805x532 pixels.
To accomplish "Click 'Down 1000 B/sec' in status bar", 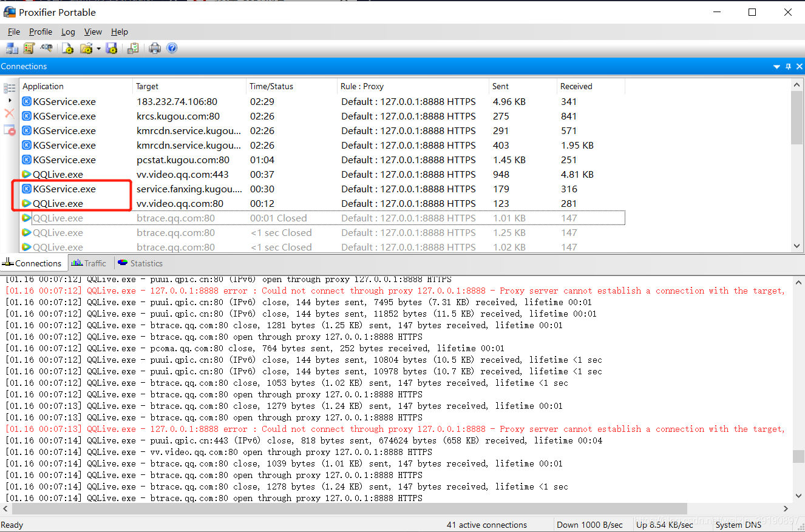I will pyautogui.click(x=589, y=525).
